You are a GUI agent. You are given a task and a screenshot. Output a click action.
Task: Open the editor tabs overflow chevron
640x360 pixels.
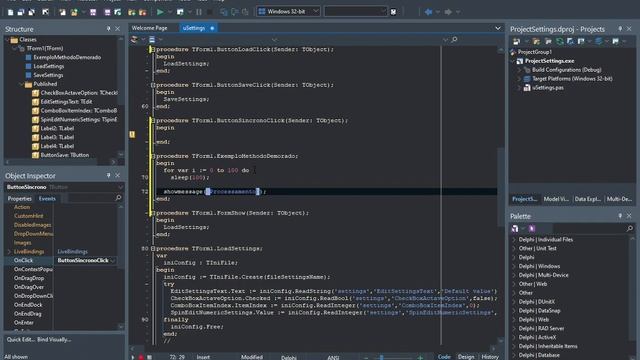click(x=498, y=28)
